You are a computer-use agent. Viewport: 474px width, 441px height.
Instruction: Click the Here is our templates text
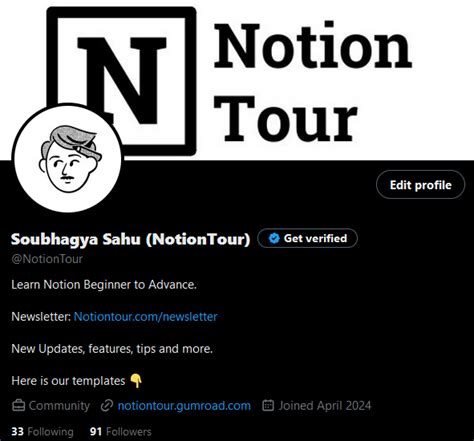68,381
